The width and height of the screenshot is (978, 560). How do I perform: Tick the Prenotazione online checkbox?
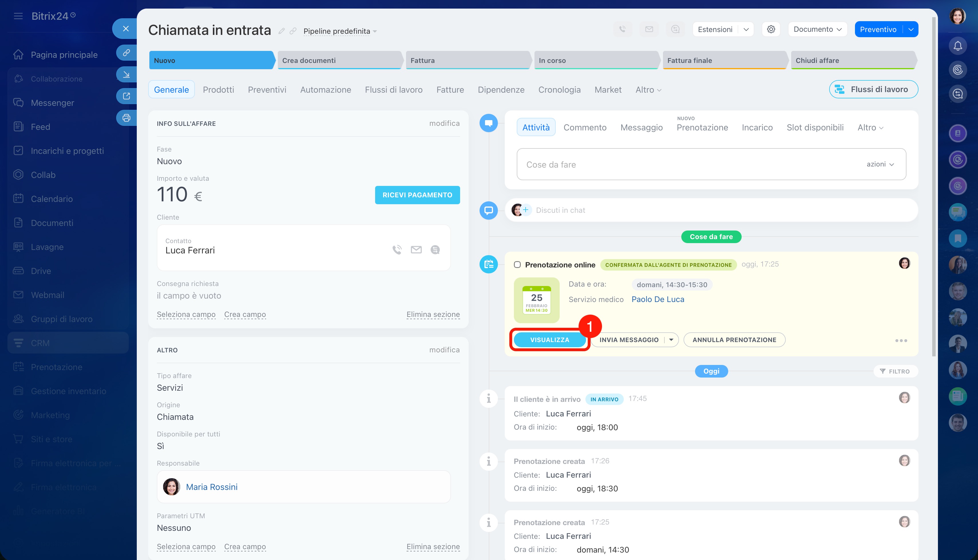517,265
